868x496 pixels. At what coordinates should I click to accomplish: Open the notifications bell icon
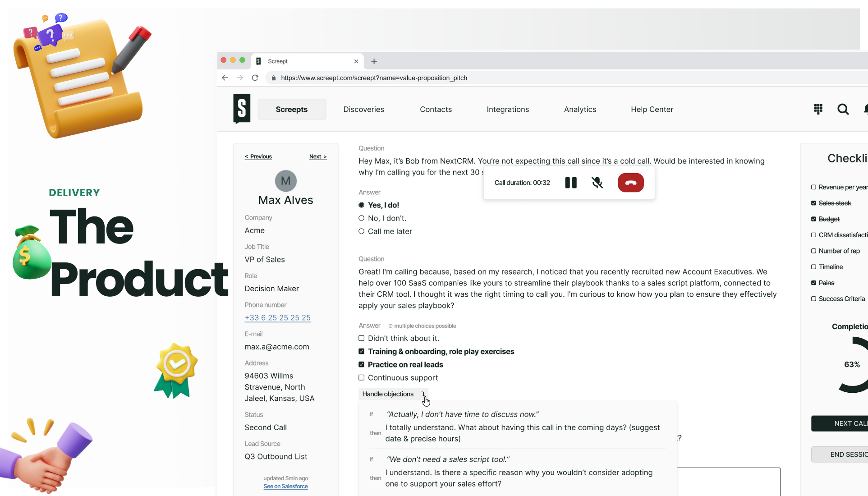coord(865,109)
